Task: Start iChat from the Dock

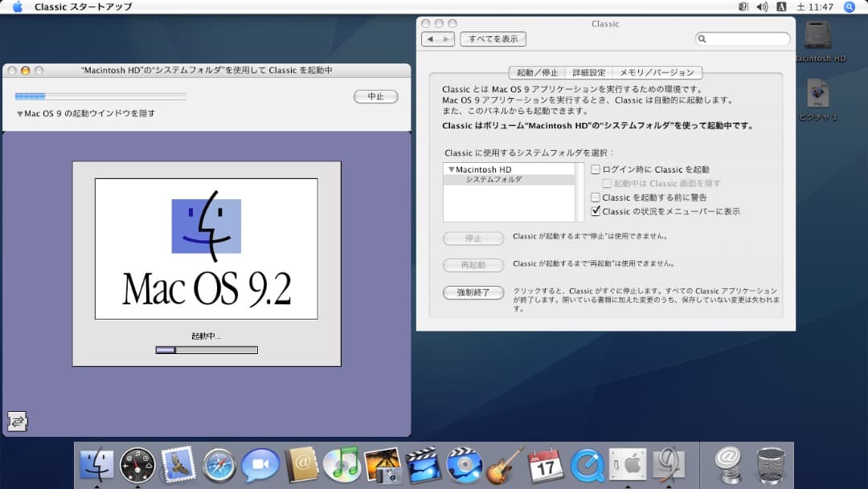Action: (260, 464)
